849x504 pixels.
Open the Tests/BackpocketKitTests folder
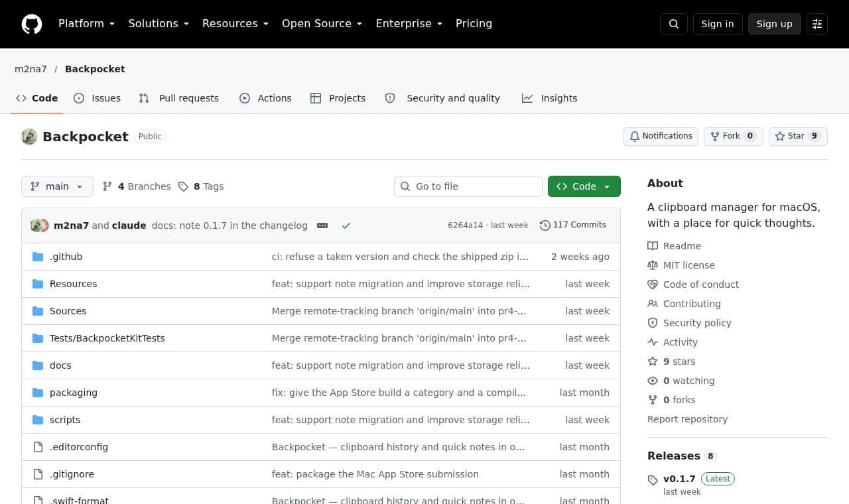point(107,338)
